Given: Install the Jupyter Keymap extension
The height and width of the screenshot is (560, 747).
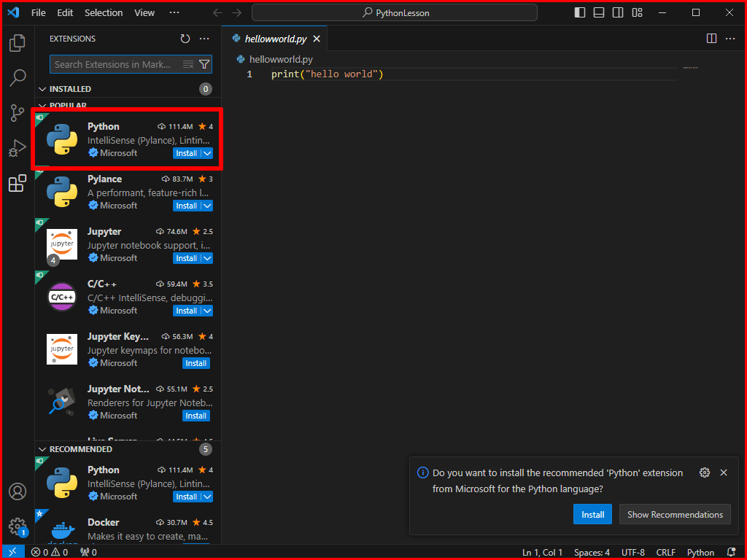Looking at the screenshot, I should [x=196, y=363].
